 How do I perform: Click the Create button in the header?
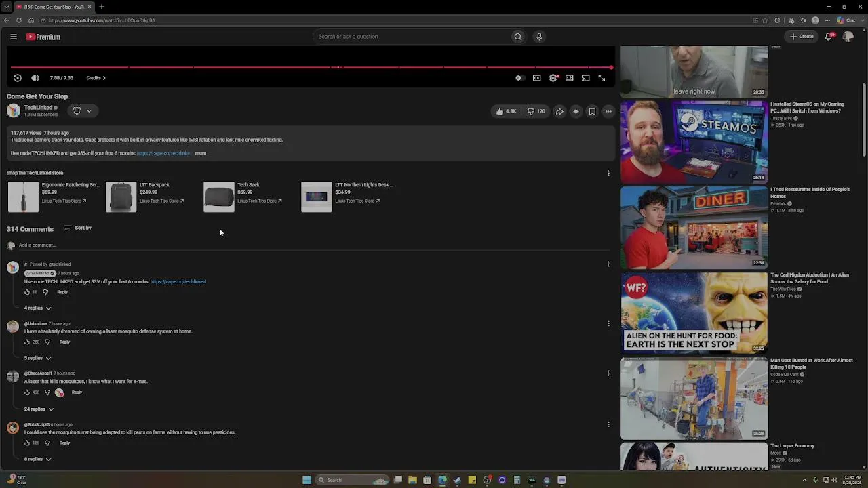802,37
